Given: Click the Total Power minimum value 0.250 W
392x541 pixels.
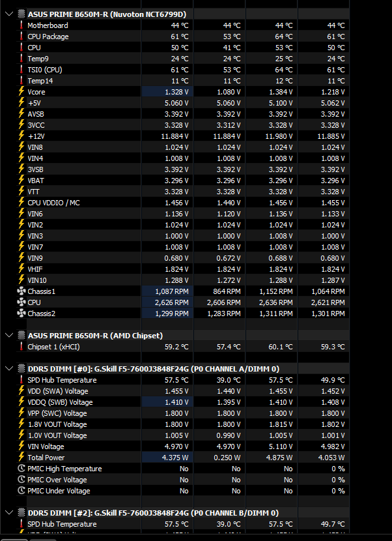Looking at the screenshot, I should pos(227,458).
